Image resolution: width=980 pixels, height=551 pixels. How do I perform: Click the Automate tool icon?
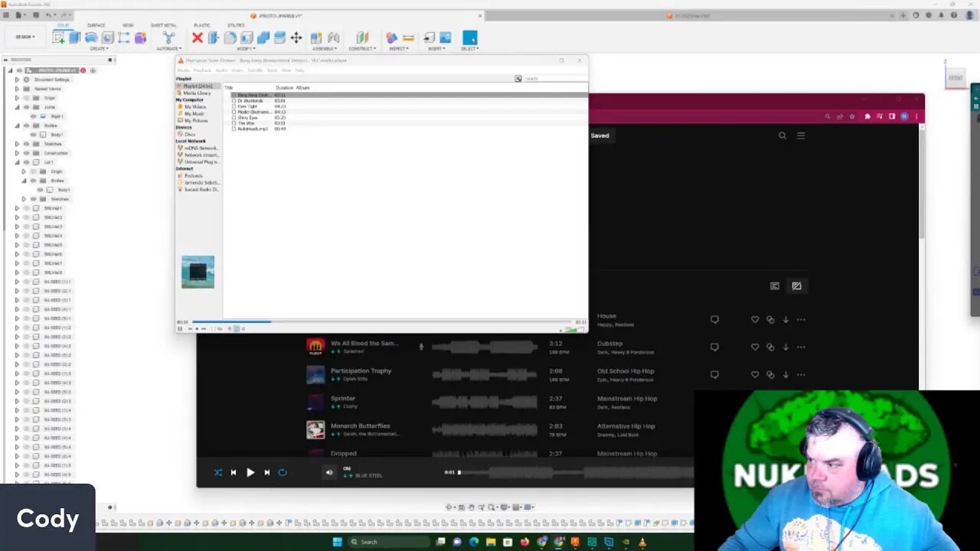coord(168,37)
